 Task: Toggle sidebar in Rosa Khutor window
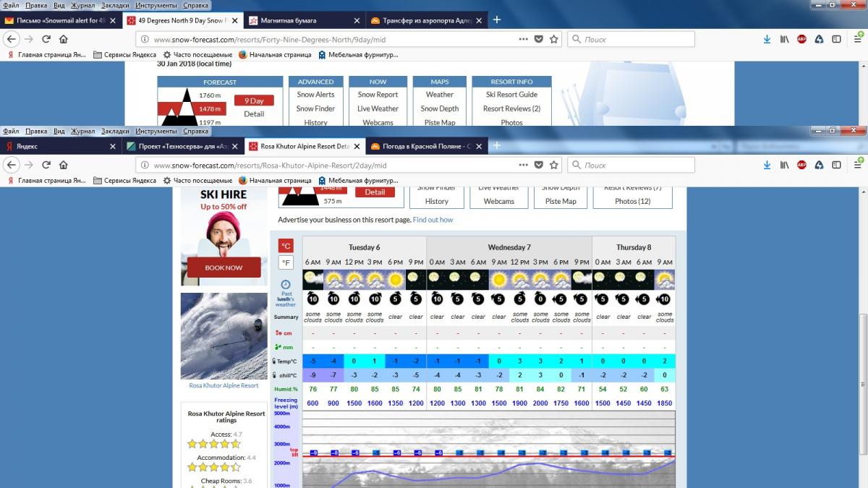pos(835,165)
